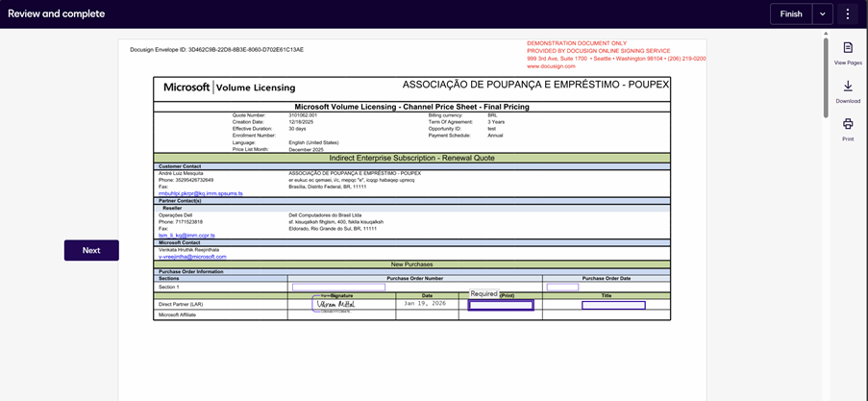Viewport: 868px width, 401px height.
Task: Open the dropdown arrow beside Finish
Action: (x=823, y=14)
